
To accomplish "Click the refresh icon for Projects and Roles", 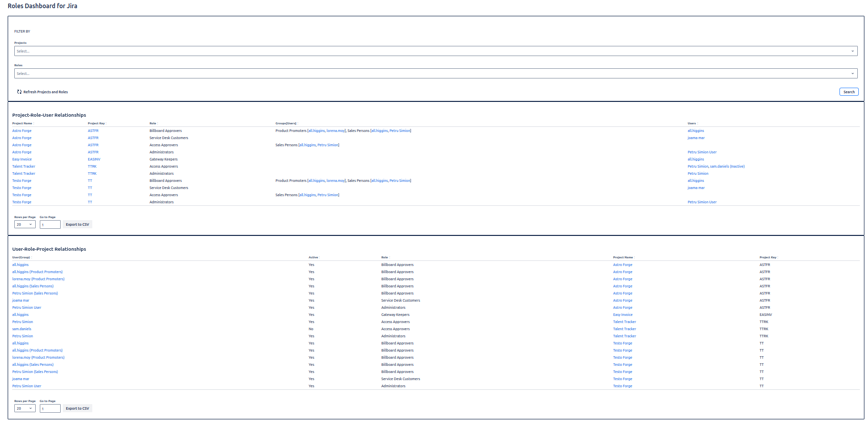I will (x=19, y=92).
